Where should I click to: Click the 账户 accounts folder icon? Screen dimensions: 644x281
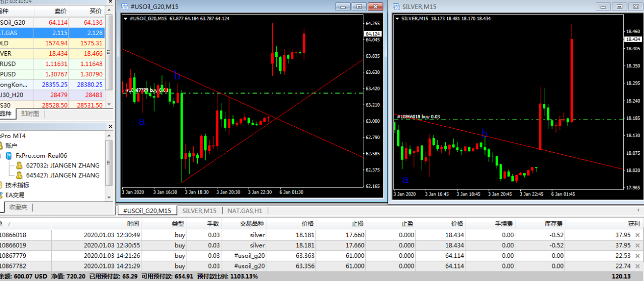click(x=2, y=146)
